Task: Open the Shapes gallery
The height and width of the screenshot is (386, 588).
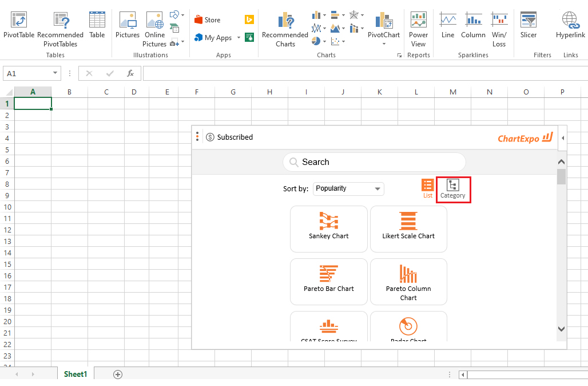Action: [x=174, y=15]
